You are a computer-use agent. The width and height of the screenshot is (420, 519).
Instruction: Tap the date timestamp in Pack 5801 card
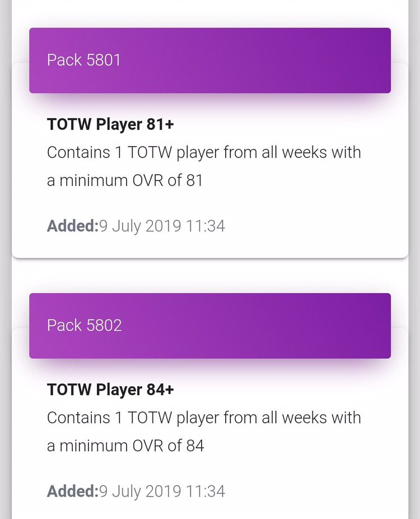tap(162, 226)
